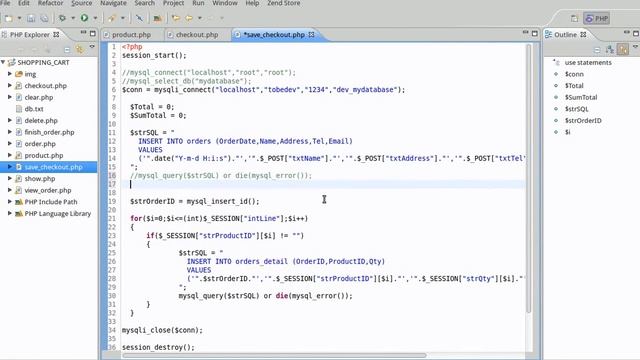The height and width of the screenshot is (360, 640).
Task: Click line number 19 in the gutter
Action: [112, 201]
